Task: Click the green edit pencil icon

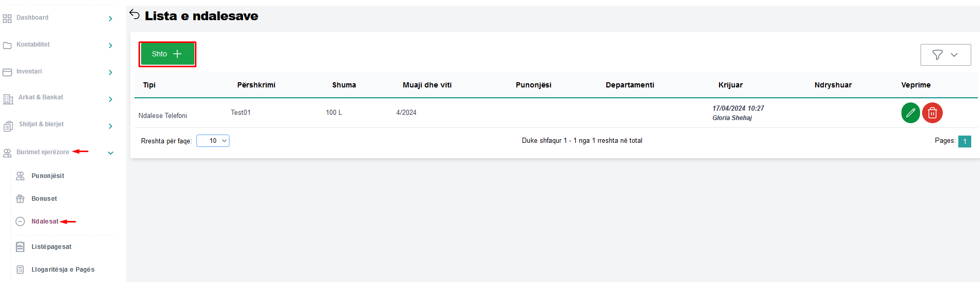Action: click(910, 113)
